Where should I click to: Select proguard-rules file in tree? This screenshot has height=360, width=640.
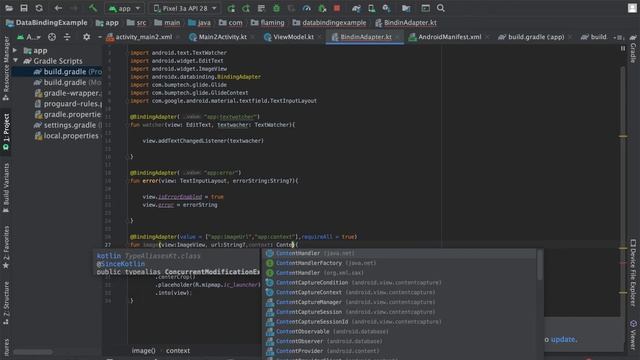click(68, 104)
